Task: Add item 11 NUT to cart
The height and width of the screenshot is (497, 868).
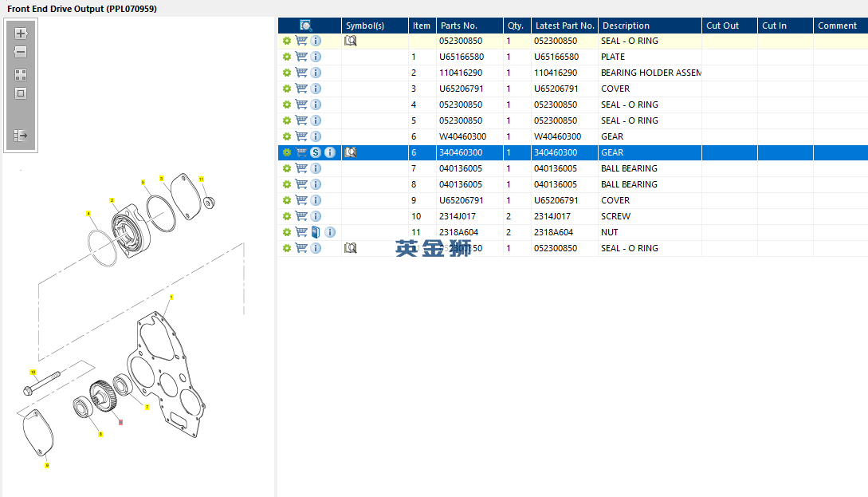Action: pyautogui.click(x=301, y=232)
